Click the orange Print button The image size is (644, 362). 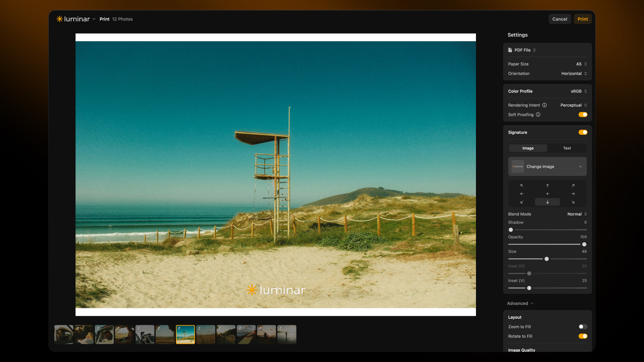point(583,19)
